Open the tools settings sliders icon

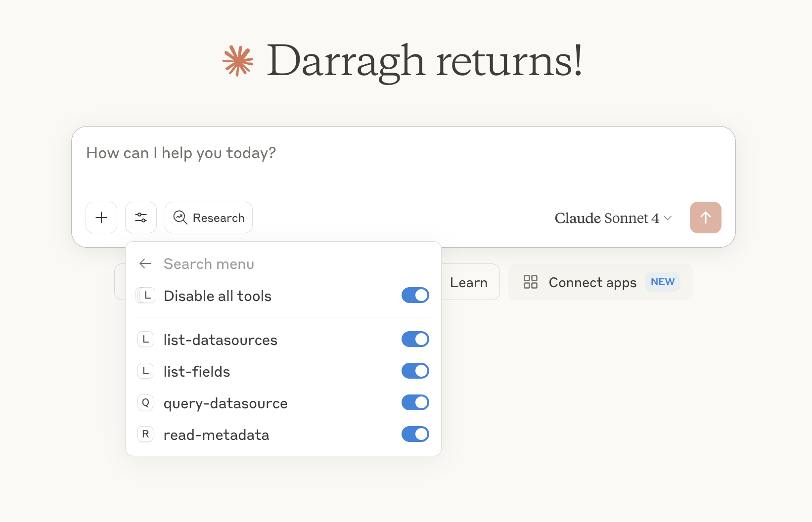click(x=141, y=217)
